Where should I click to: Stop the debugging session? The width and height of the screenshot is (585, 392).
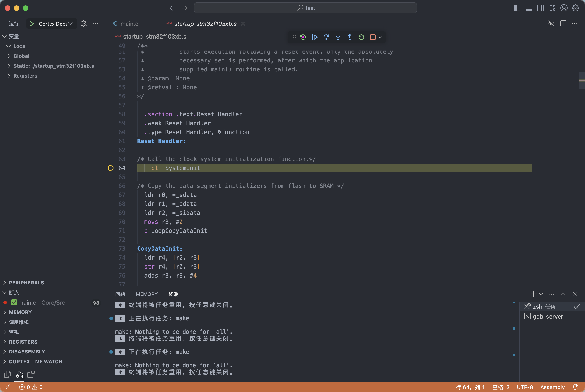373,37
